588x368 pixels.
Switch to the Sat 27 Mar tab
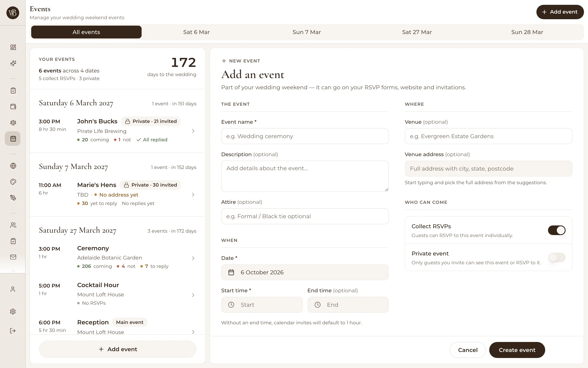tap(417, 32)
